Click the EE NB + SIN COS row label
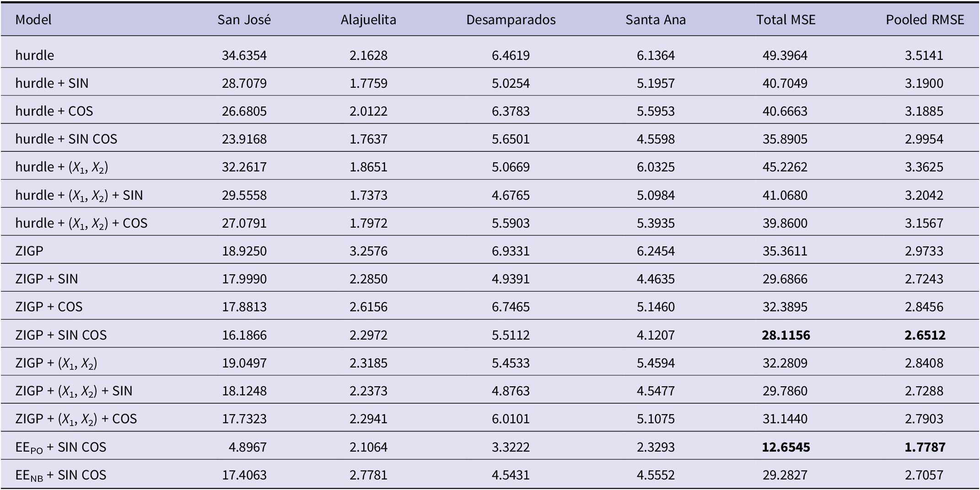The image size is (980, 490). coord(61,475)
